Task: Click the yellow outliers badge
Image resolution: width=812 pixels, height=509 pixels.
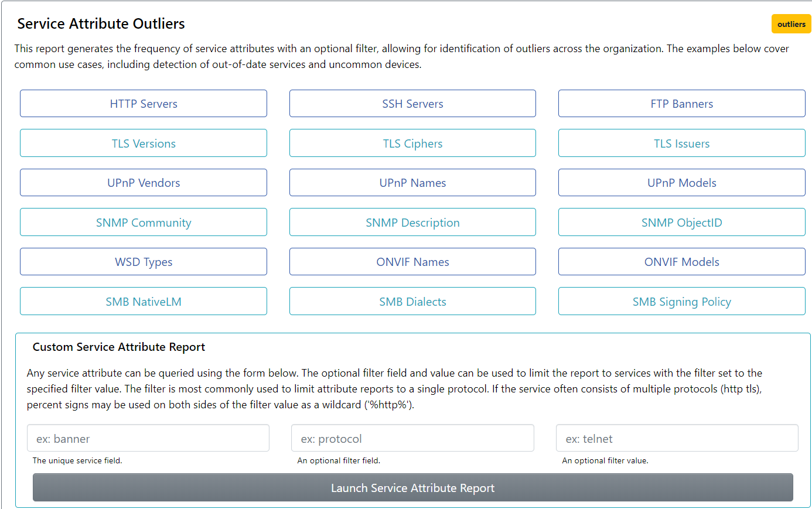Action: (x=791, y=24)
